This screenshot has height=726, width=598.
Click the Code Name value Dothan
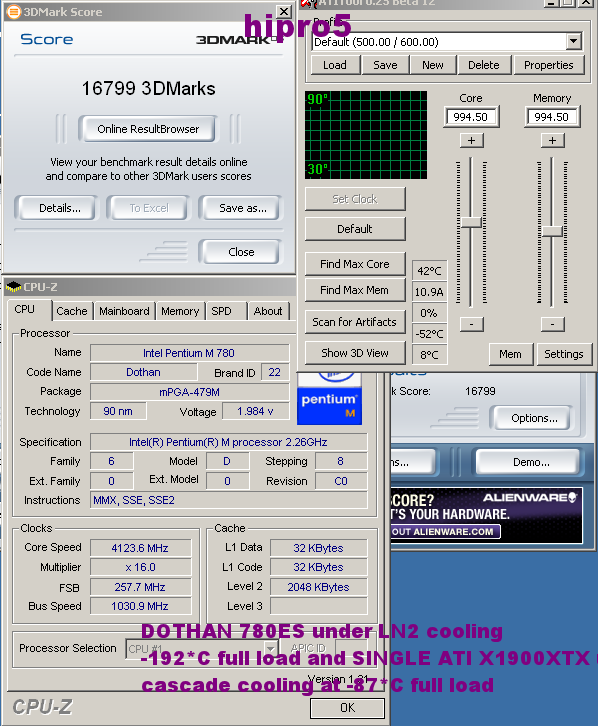(x=143, y=372)
